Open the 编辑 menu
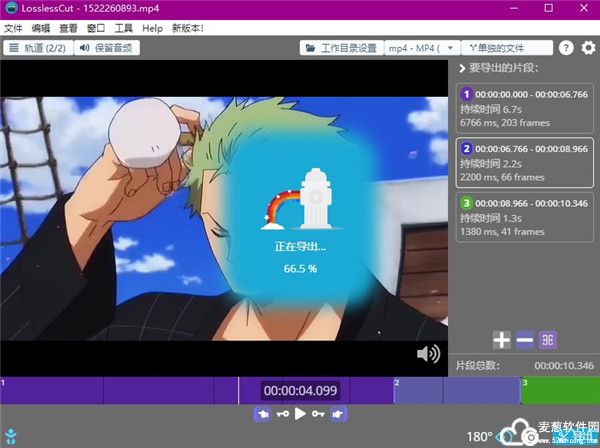 point(41,28)
